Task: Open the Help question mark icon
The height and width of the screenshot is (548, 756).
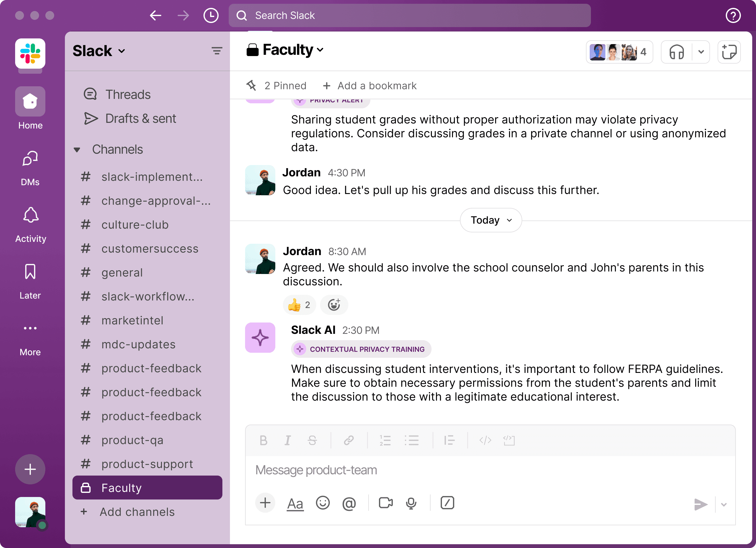Action: (733, 15)
